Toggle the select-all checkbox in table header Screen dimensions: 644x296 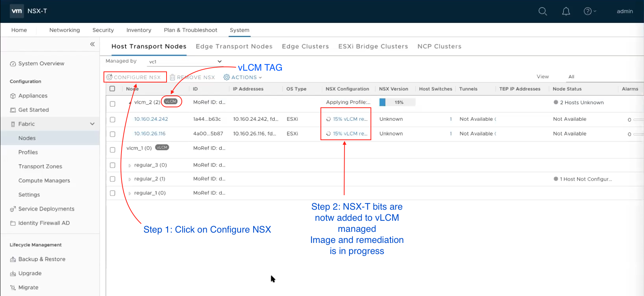(x=112, y=89)
